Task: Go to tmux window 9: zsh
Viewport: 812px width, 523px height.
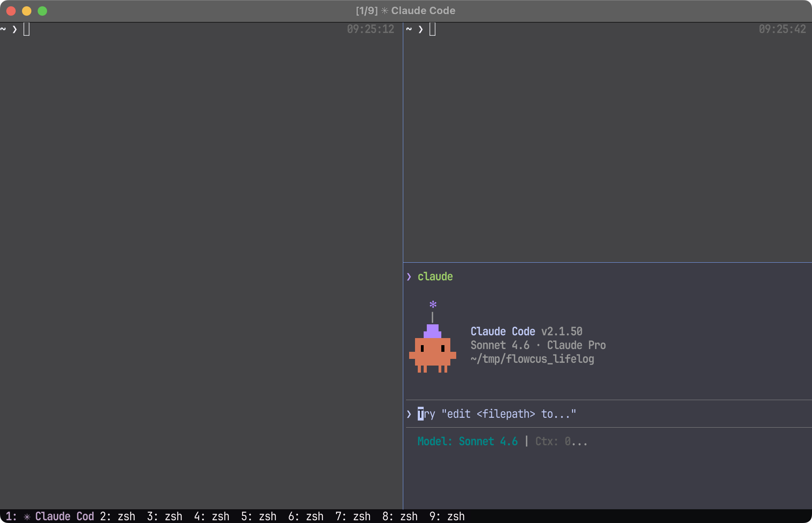Action: pos(447,516)
